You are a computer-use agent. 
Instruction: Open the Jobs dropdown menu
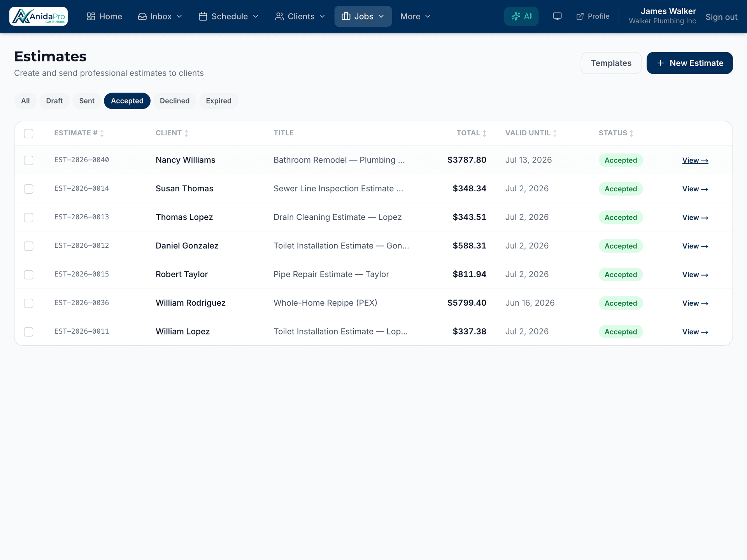[x=363, y=16]
